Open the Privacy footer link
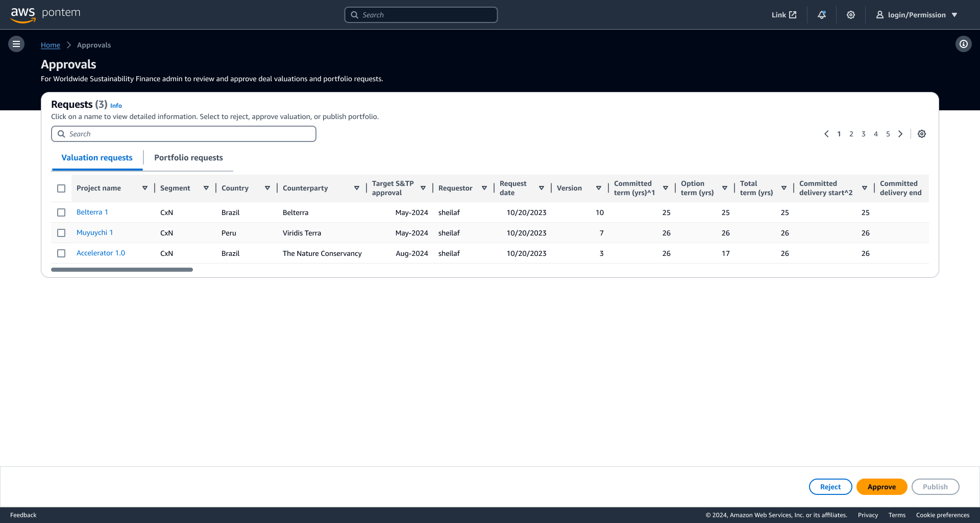980x523 pixels. pyautogui.click(x=868, y=515)
